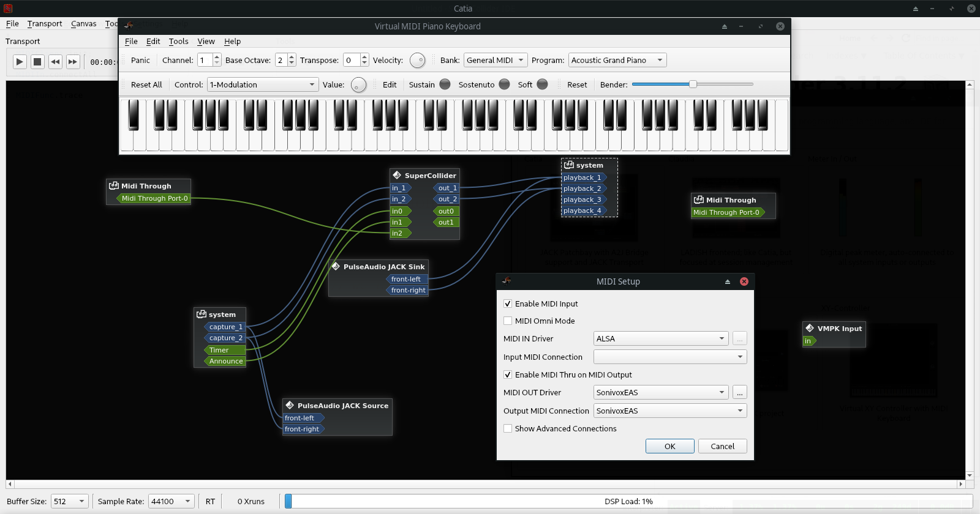
Task: Click the Bender slider handle
Action: click(x=693, y=84)
